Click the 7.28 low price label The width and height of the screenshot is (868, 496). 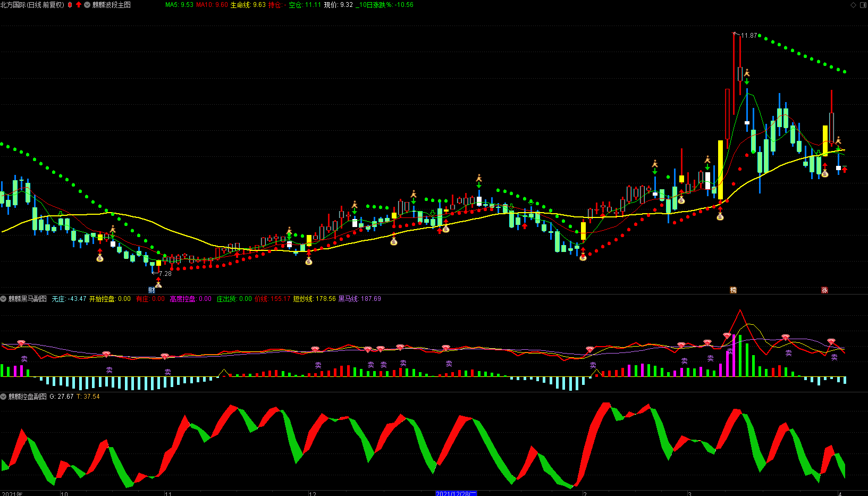165,274
